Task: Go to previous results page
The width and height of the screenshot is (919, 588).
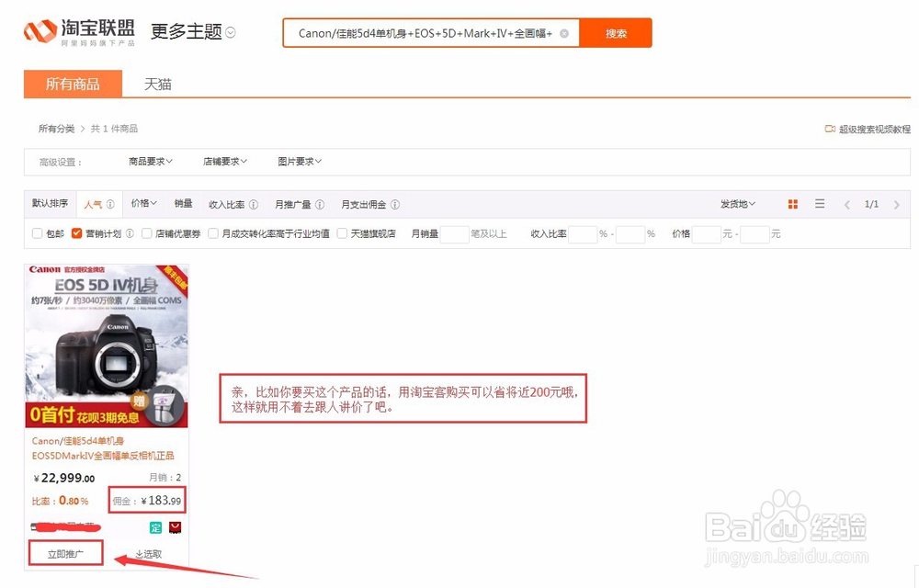Action: (847, 204)
